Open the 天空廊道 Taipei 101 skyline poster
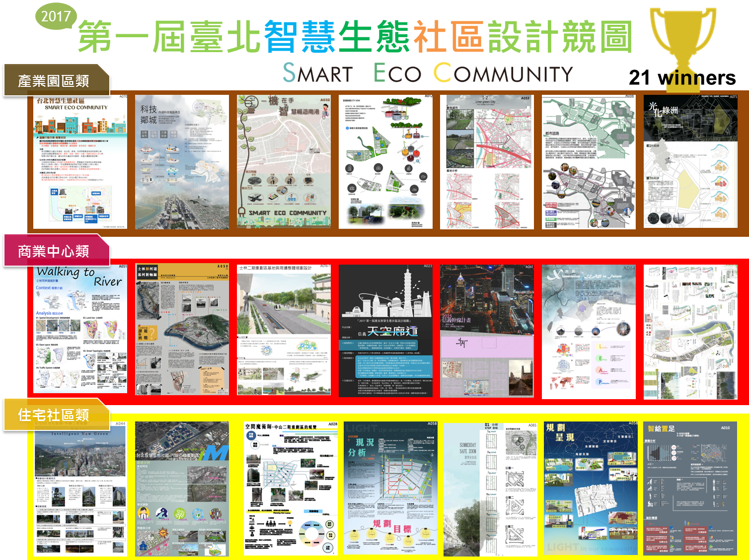 point(385,331)
